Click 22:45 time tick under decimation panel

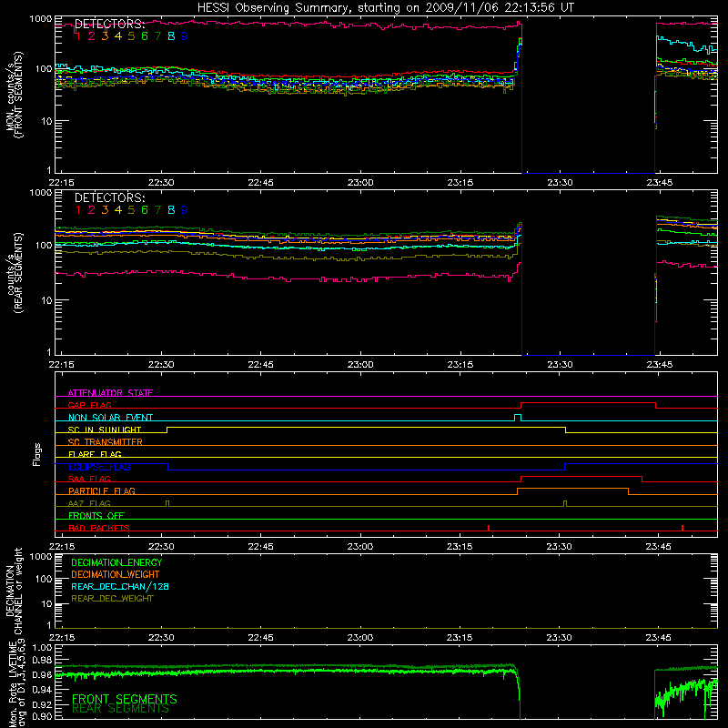(260, 638)
